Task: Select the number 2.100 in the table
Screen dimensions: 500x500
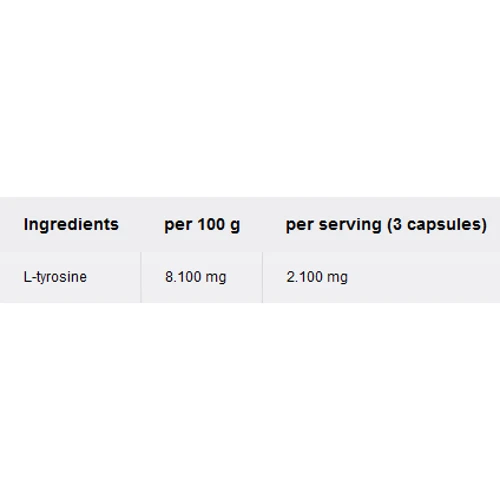Action: point(305,277)
